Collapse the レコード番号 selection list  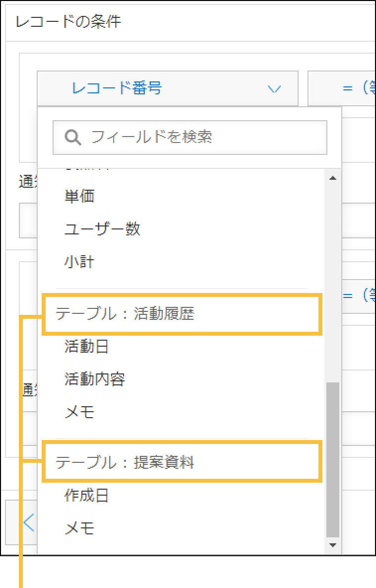(274, 87)
